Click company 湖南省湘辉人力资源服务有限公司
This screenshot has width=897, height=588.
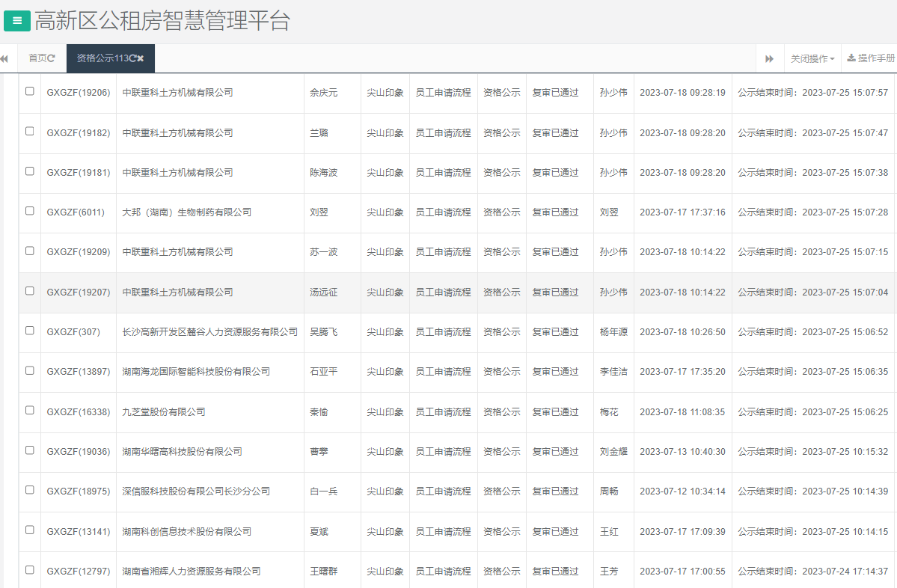192,572
